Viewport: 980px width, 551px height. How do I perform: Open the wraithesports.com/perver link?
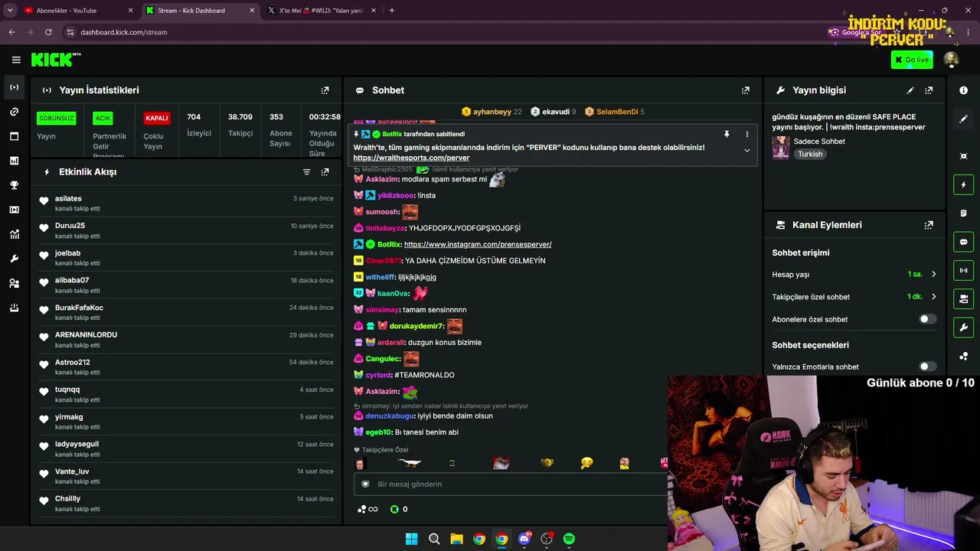point(411,158)
